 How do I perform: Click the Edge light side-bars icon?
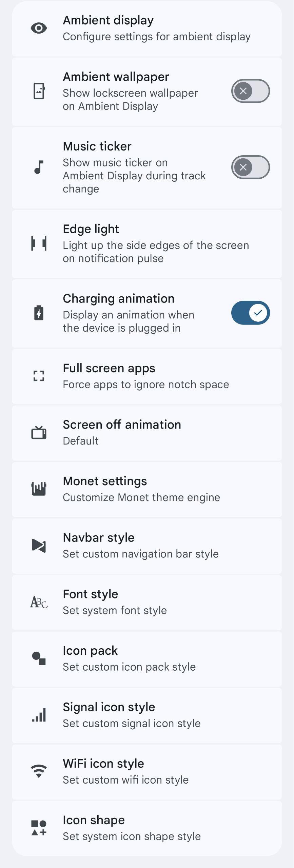[x=39, y=243]
